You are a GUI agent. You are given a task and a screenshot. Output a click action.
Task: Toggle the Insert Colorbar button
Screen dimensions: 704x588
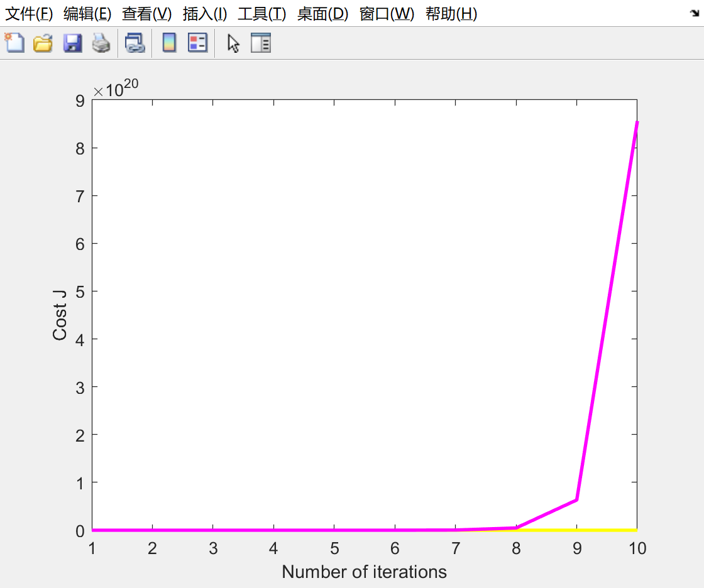(169, 43)
